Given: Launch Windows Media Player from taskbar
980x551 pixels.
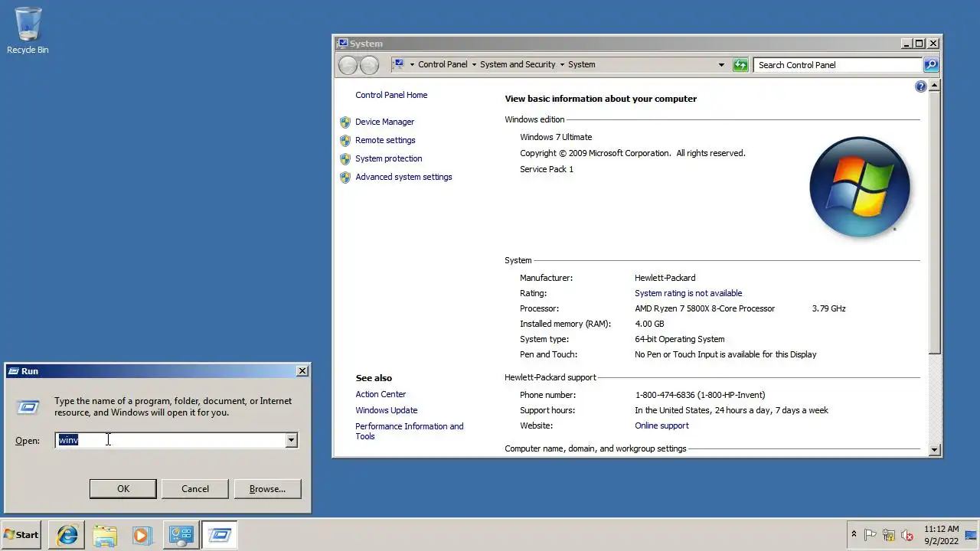Looking at the screenshot, I should (x=142, y=535).
